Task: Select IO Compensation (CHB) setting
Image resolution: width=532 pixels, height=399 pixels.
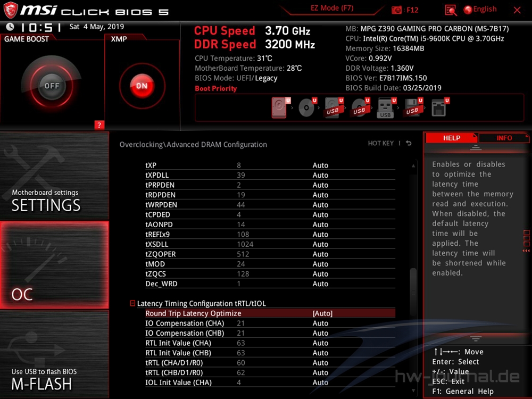Action: pyautogui.click(x=270, y=333)
